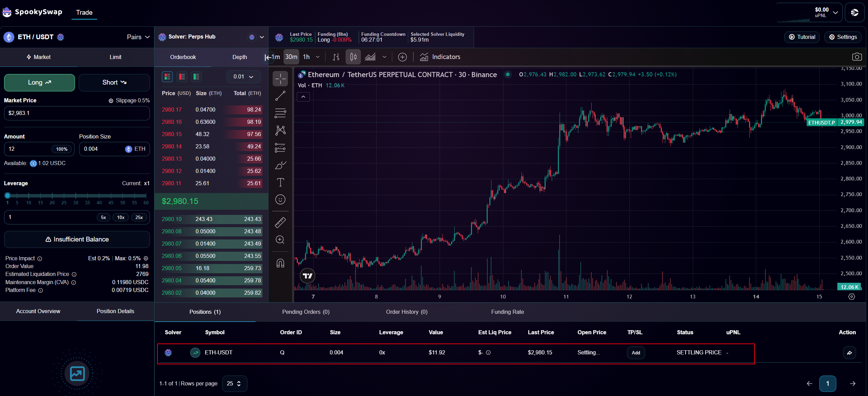868x396 pixels.
Task: Select the trend line drawing tool
Action: [280, 96]
